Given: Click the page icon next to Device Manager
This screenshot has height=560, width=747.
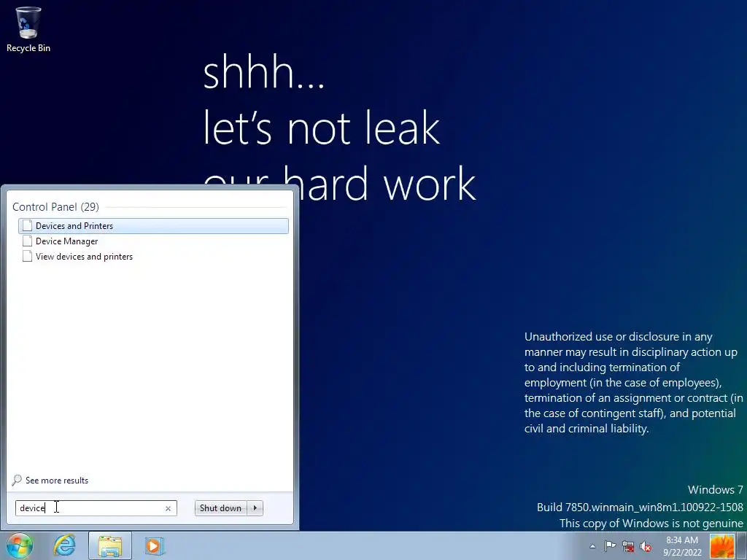Looking at the screenshot, I should click(x=27, y=241).
